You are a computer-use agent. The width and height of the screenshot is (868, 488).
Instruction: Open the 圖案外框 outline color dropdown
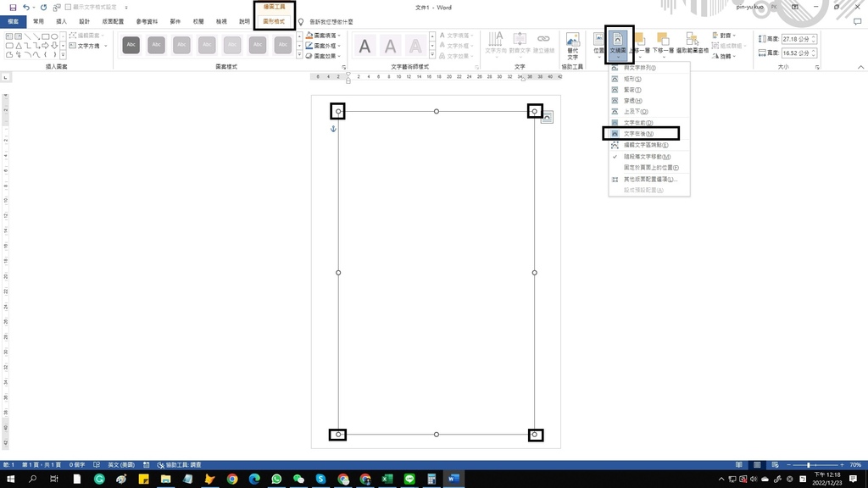[324, 46]
